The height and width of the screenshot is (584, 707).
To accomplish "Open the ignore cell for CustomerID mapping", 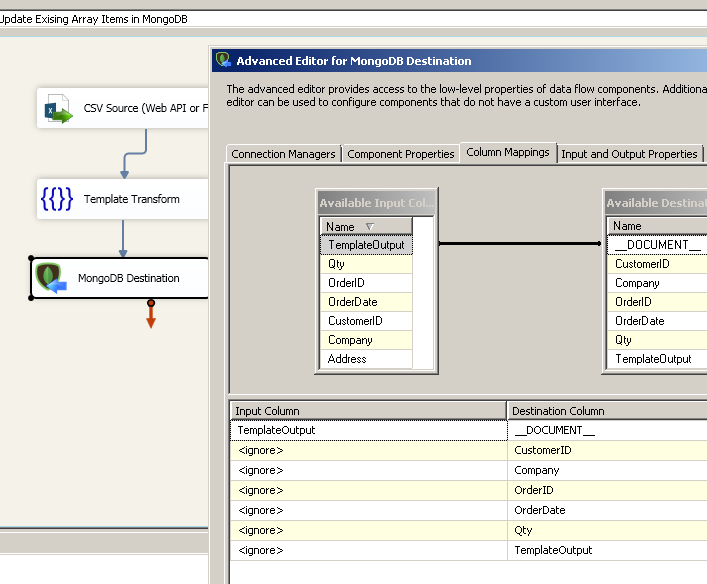I will (x=369, y=450).
